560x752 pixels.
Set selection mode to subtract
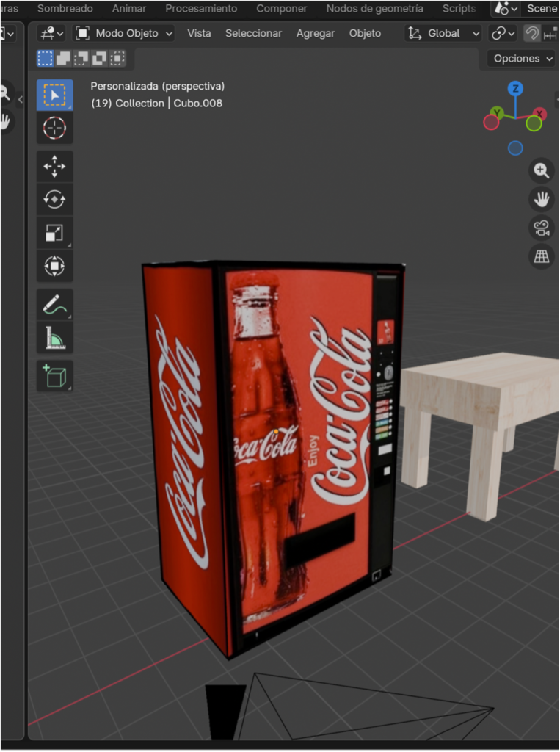(x=81, y=59)
